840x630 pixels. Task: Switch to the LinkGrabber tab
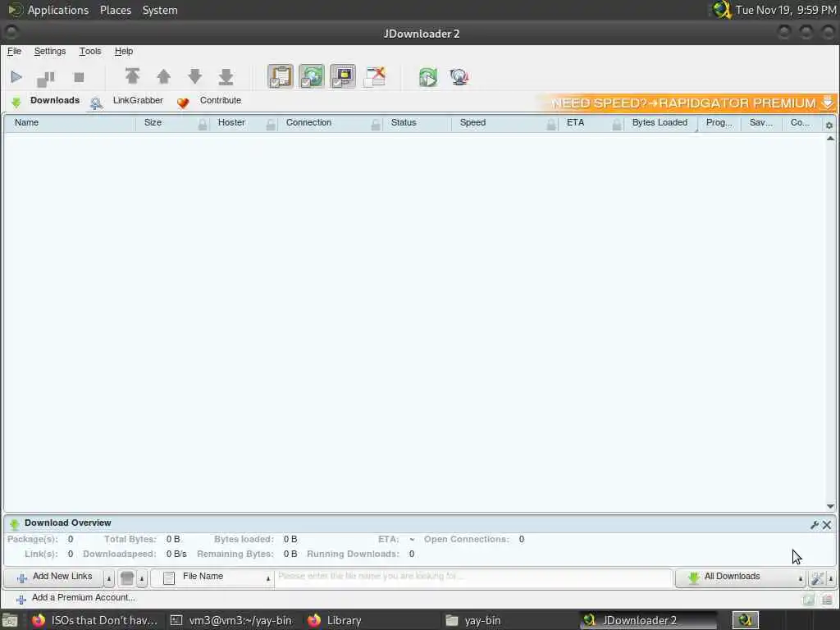tap(127, 101)
